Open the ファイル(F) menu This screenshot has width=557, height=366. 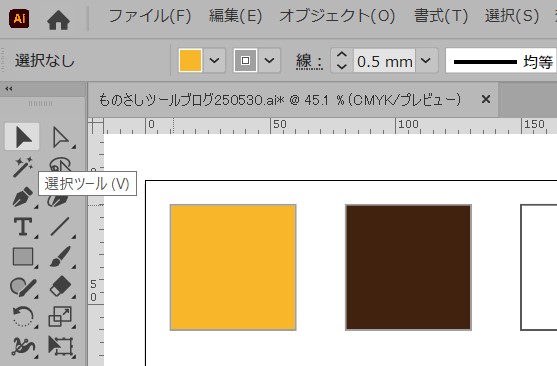(150, 16)
